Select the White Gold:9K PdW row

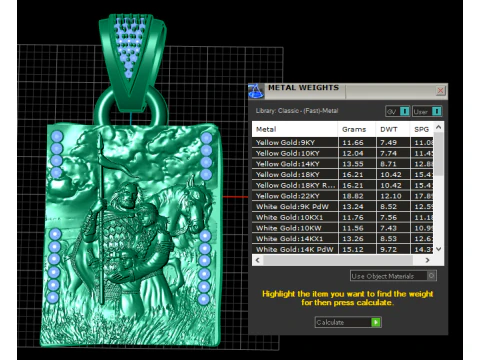343,207
